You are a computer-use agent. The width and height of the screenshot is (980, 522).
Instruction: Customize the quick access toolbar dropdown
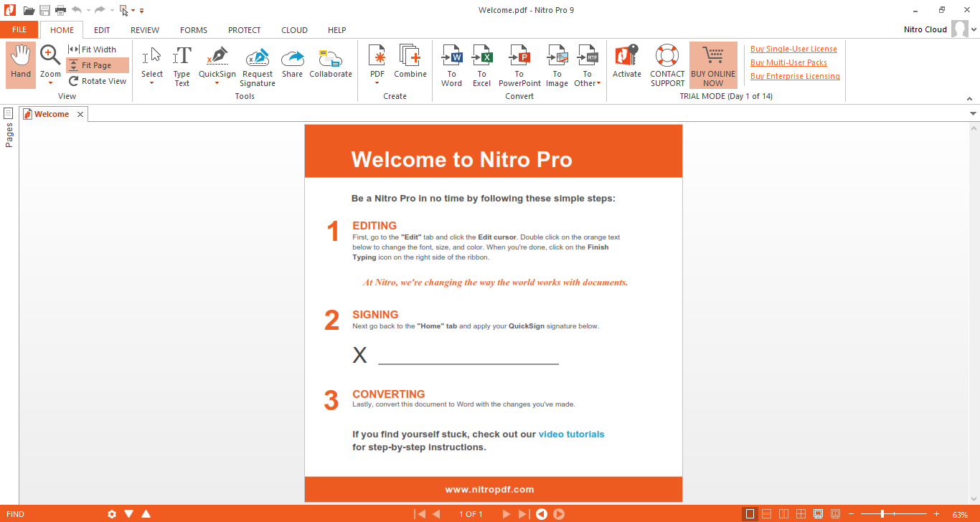pyautogui.click(x=142, y=10)
